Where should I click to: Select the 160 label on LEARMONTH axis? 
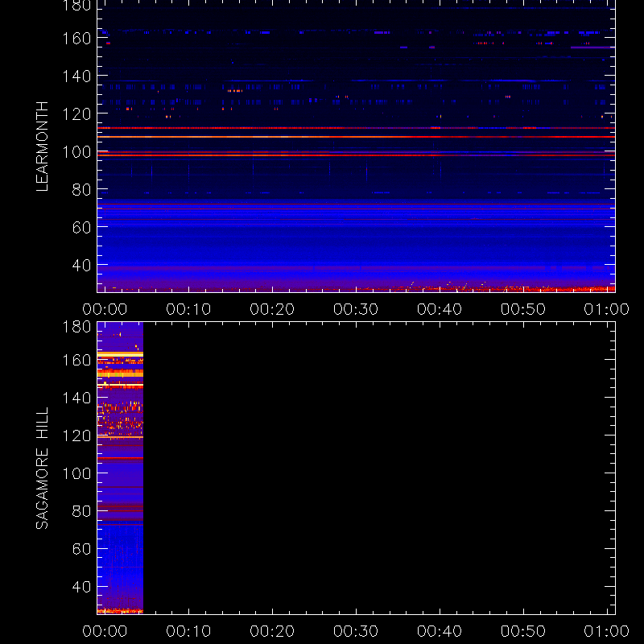tap(76, 39)
